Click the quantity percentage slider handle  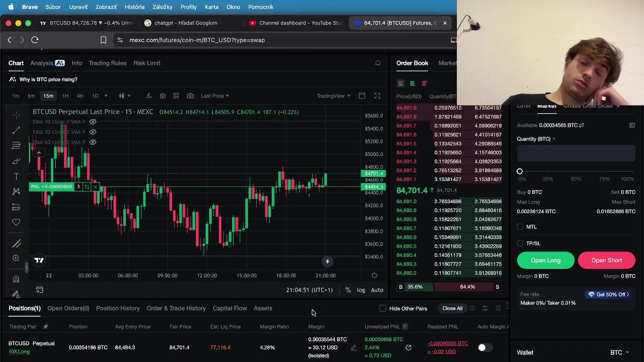point(520,171)
